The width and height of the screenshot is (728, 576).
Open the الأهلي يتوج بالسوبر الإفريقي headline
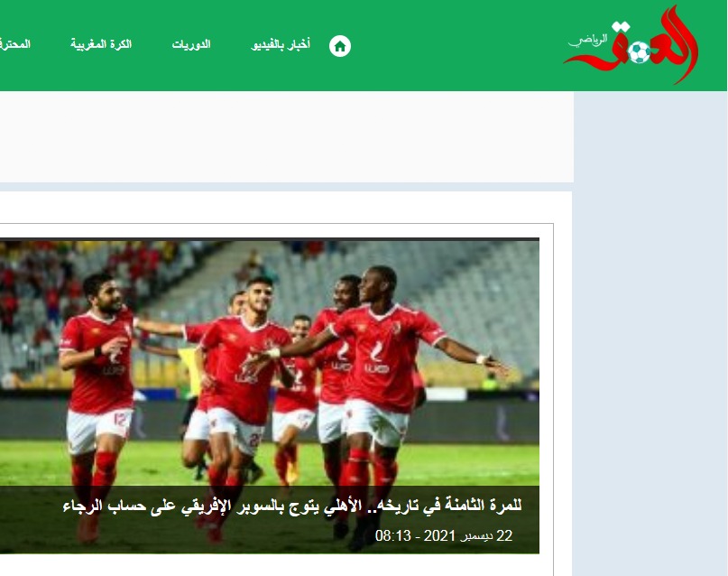(292, 506)
